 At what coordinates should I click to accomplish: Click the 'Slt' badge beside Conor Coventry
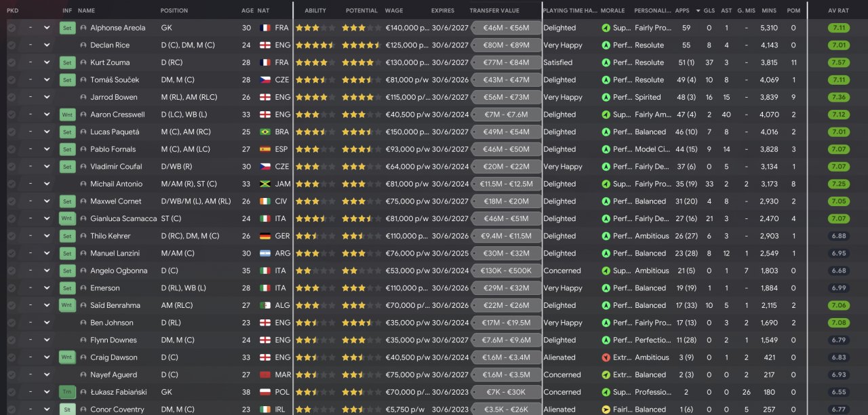point(67,410)
